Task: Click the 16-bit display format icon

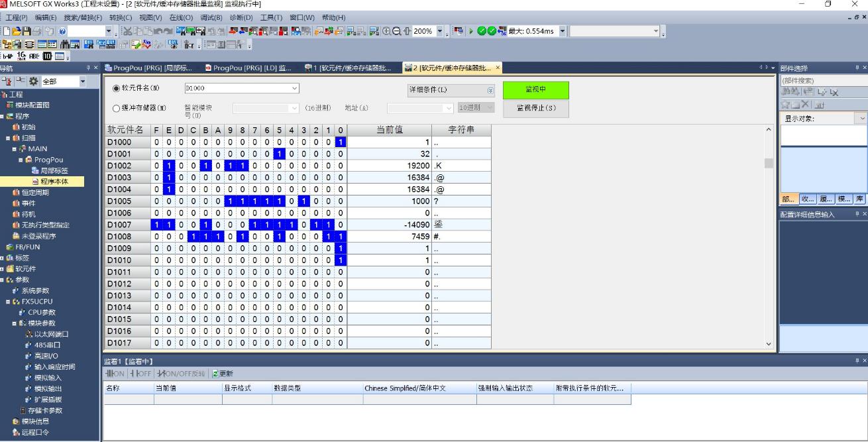Action: point(21,56)
